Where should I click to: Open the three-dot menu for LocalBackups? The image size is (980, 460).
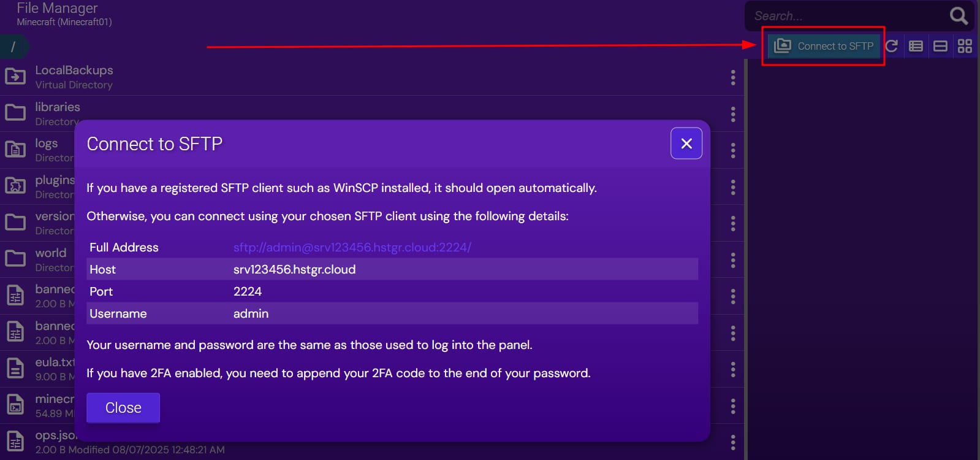[x=733, y=77]
